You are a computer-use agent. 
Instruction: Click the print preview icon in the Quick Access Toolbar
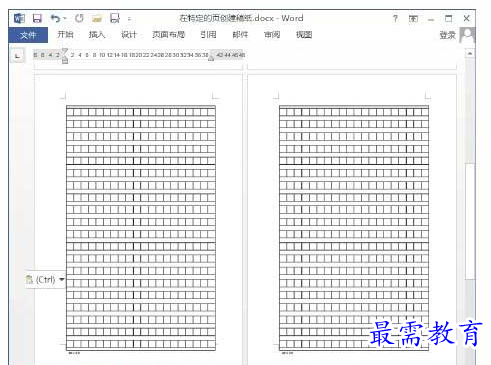[x=115, y=18]
